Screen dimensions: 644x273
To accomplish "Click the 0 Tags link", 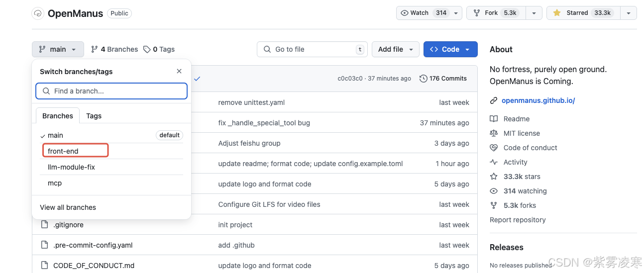I will click(x=159, y=49).
